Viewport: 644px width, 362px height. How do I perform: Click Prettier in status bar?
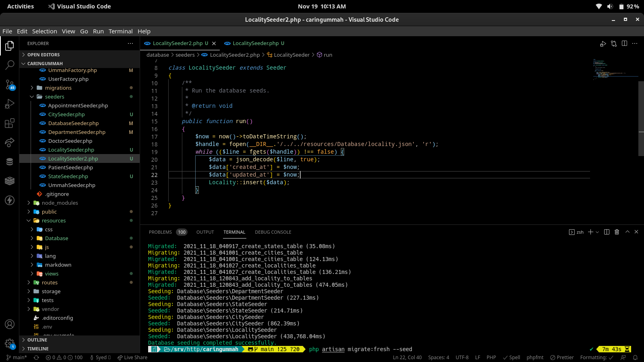pos(562,358)
